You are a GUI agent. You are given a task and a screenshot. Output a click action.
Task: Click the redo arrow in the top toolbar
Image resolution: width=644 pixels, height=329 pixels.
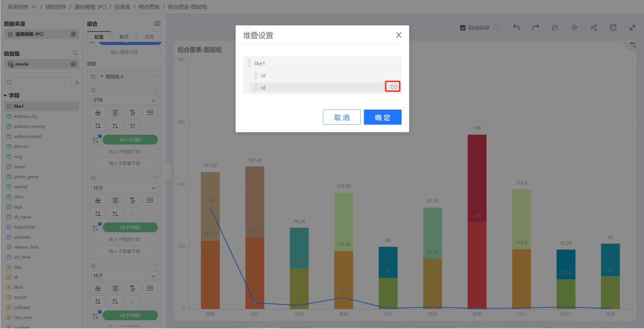tap(535, 28)
